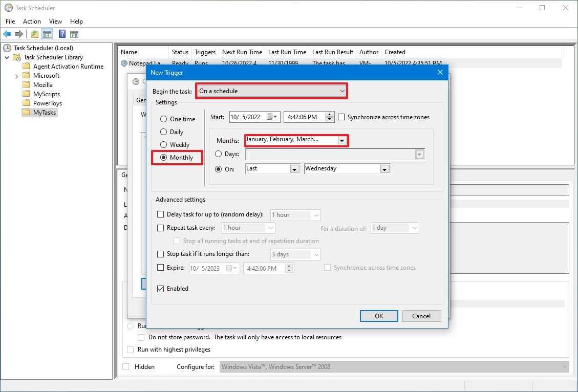Enable Delay task for up to checkbox
Screen dimensions: 578x392
click(x=161, y=215)
